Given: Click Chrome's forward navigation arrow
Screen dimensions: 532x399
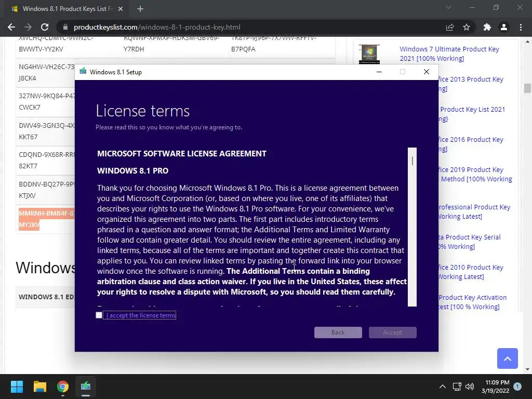Looking at the screenshot, I should pyautogui.click(x=28, y=27).
